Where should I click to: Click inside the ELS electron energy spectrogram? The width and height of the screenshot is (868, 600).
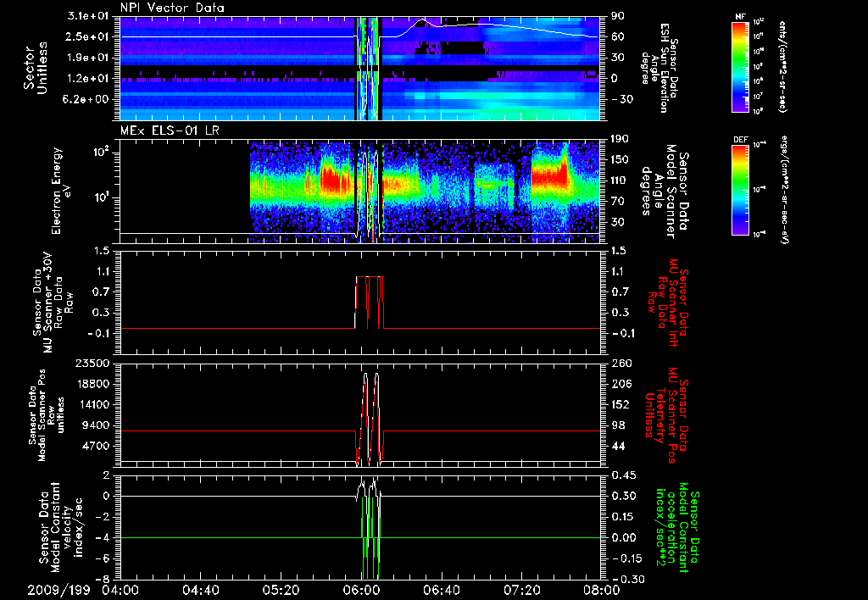tap(359, 192)
